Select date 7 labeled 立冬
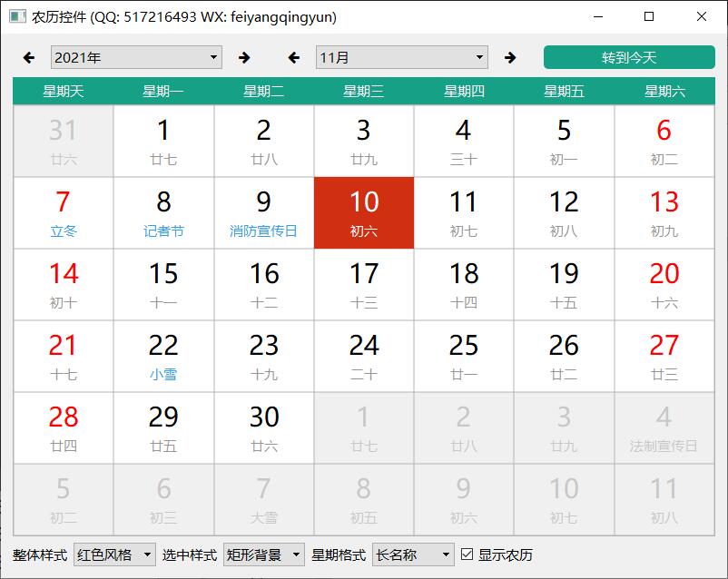728x579 pixels. click(x=64, y=212)
